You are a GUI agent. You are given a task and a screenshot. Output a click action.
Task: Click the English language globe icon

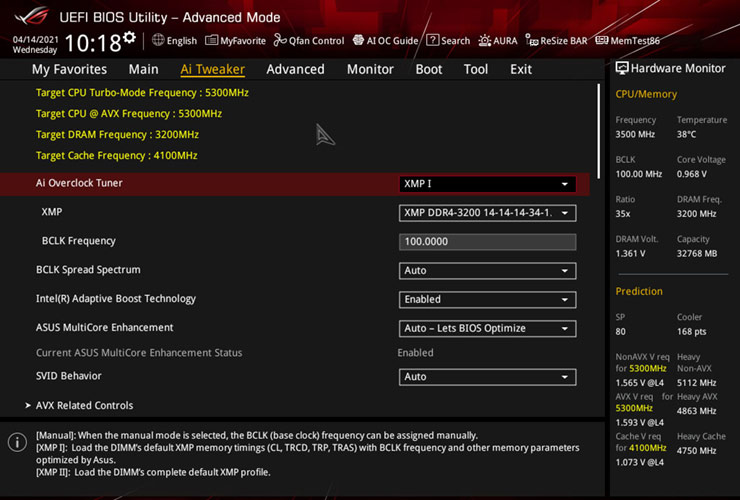[x=158, y=40]
